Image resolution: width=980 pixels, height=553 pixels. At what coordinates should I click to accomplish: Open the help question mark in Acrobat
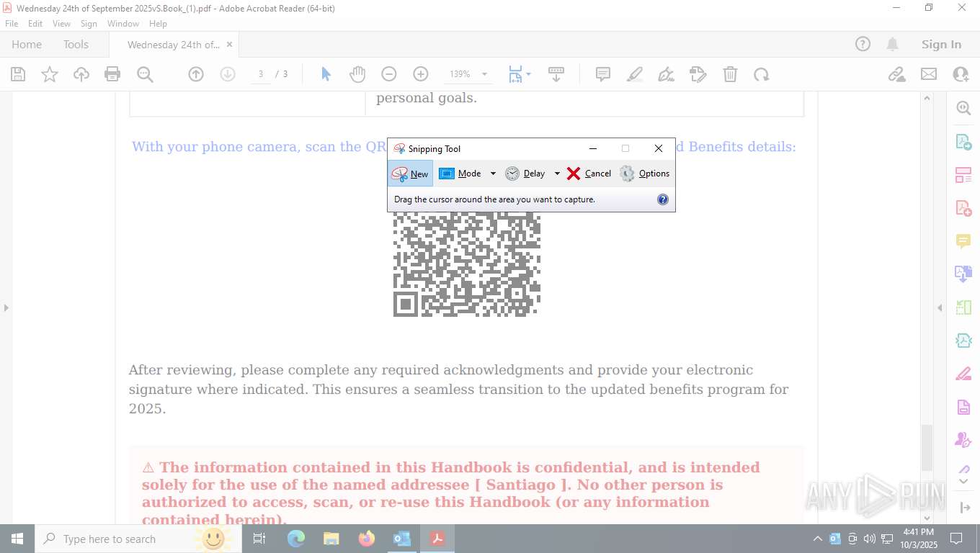tap(863, 44)
